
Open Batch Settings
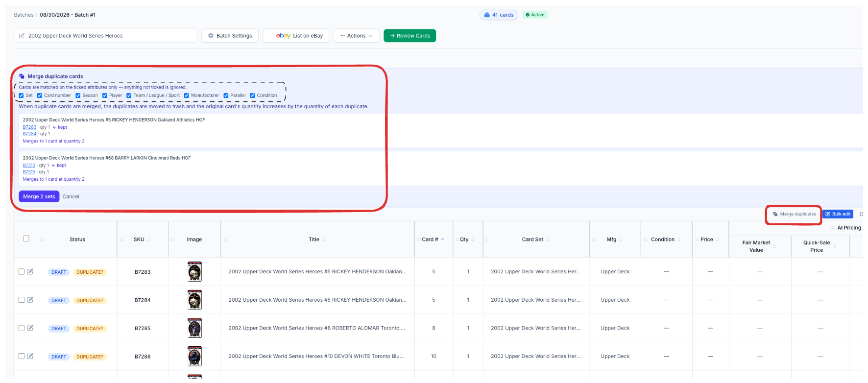pos(230,36)
